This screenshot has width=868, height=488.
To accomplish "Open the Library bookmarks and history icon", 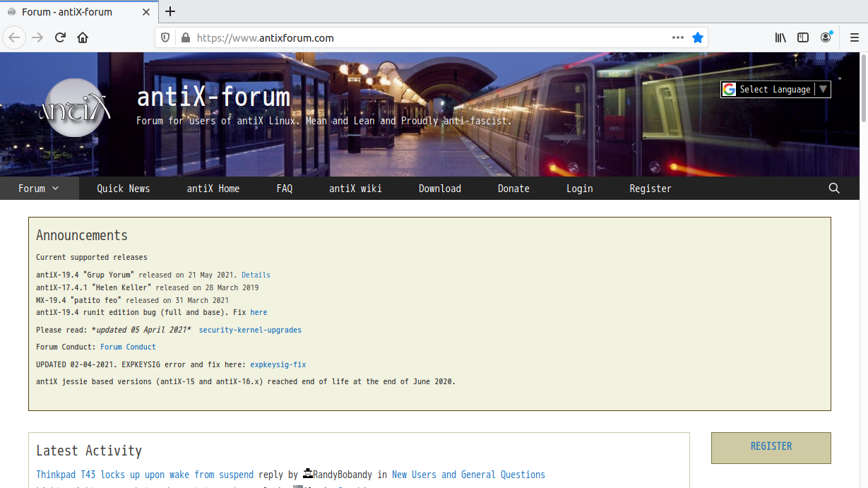I will click(x=780, y=37).
